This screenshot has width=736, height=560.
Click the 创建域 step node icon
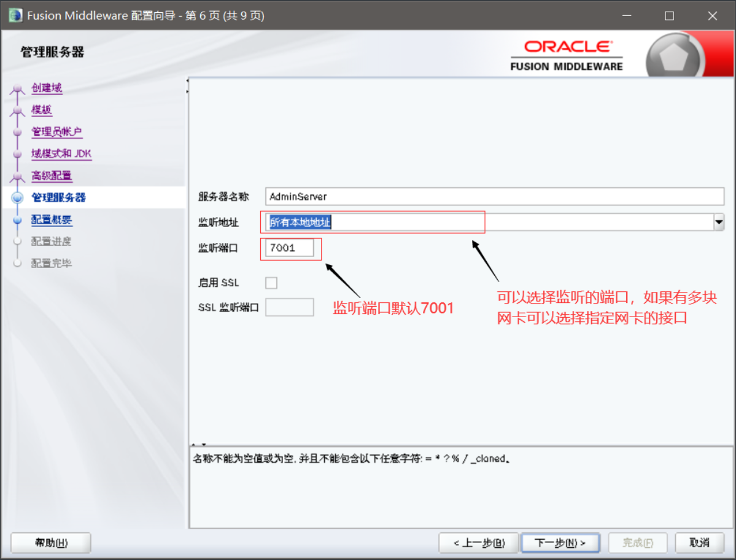18,88
